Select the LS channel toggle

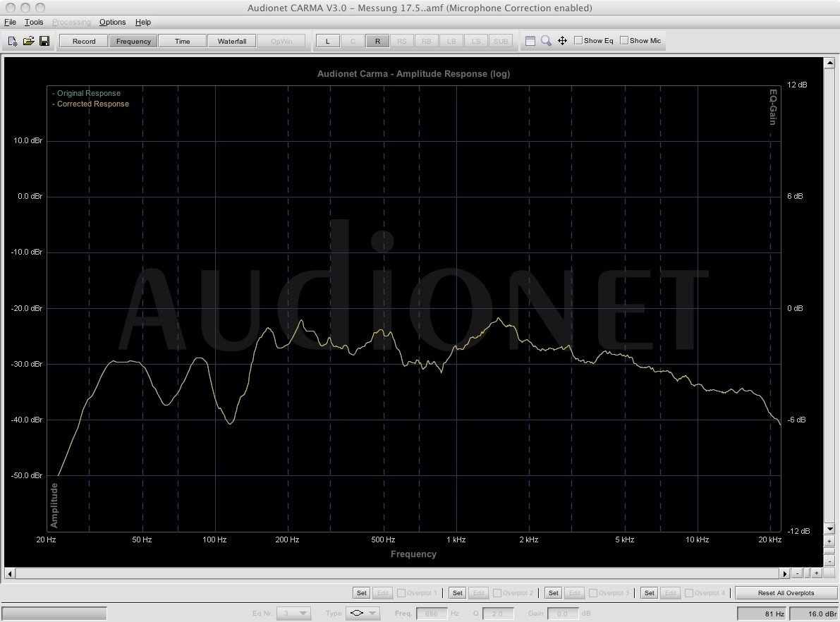[476, 41]
